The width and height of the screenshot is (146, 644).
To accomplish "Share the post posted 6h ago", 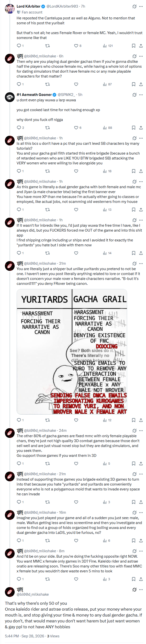I will point(141,84).
